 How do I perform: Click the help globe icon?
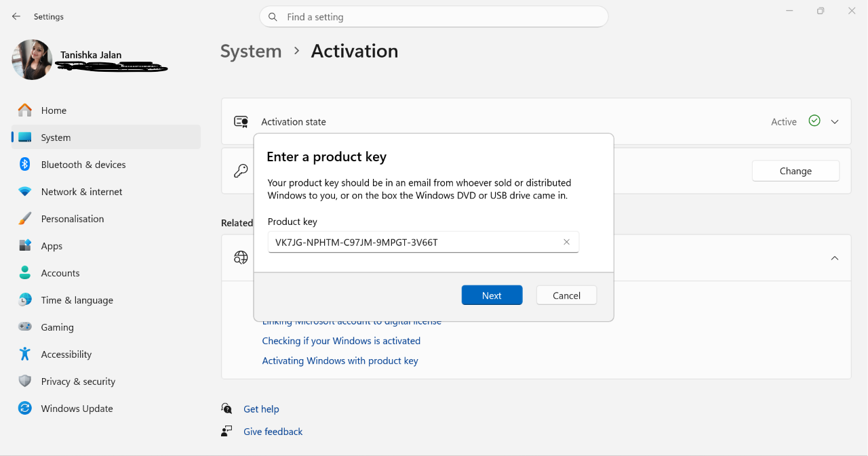241,257
